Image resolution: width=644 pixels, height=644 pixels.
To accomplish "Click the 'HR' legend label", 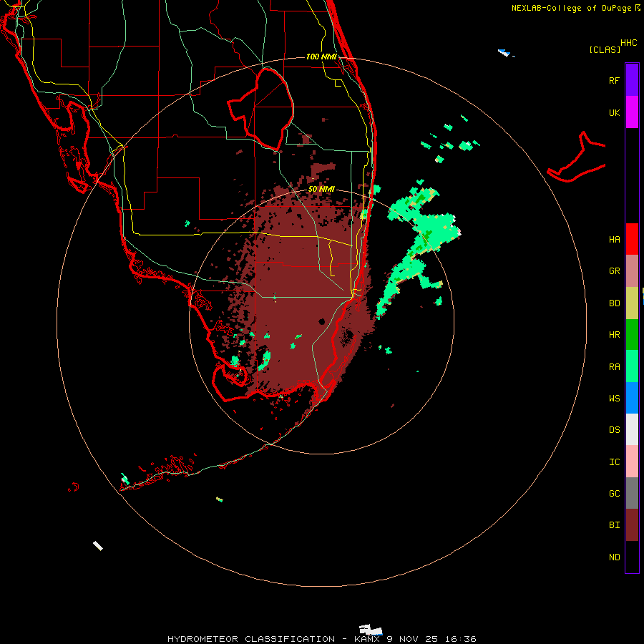I will tap(614, 335).
